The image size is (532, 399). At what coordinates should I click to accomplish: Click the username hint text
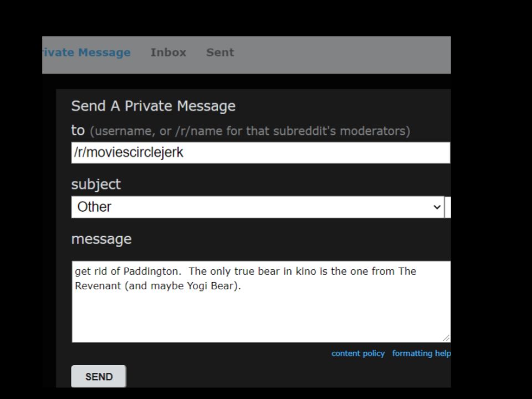250,131
